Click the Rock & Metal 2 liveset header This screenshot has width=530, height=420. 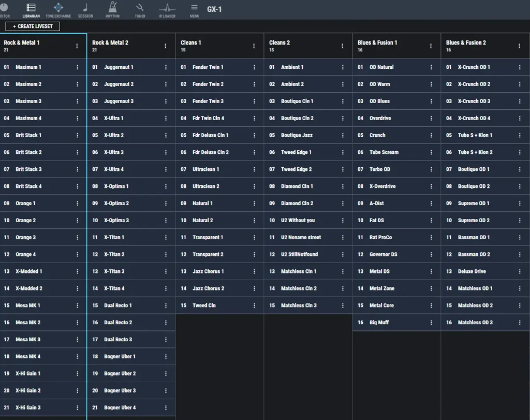point(110,42)
